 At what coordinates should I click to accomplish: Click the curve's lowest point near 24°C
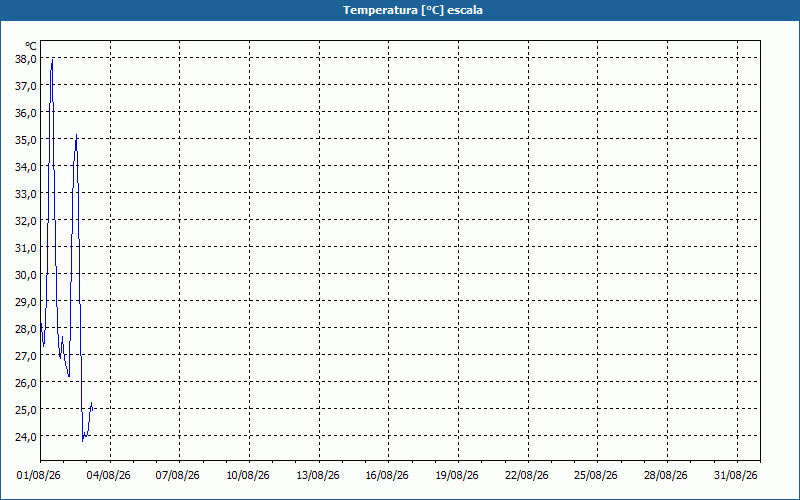[83, 440]
